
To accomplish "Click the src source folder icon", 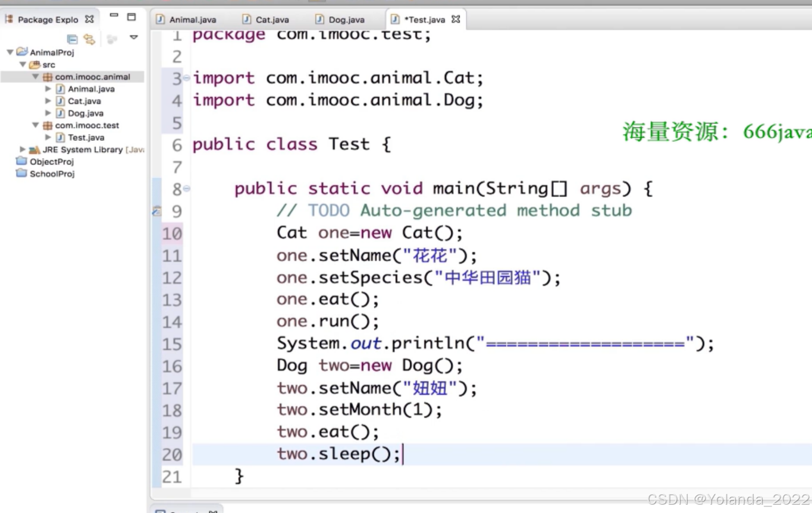I will 35,64.
